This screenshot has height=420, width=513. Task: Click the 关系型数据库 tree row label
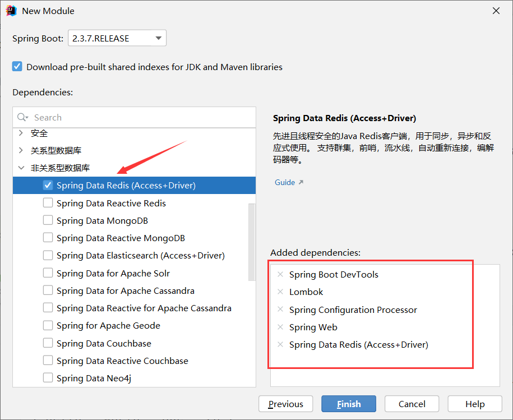pyautogui.click(x=56, y=150)
